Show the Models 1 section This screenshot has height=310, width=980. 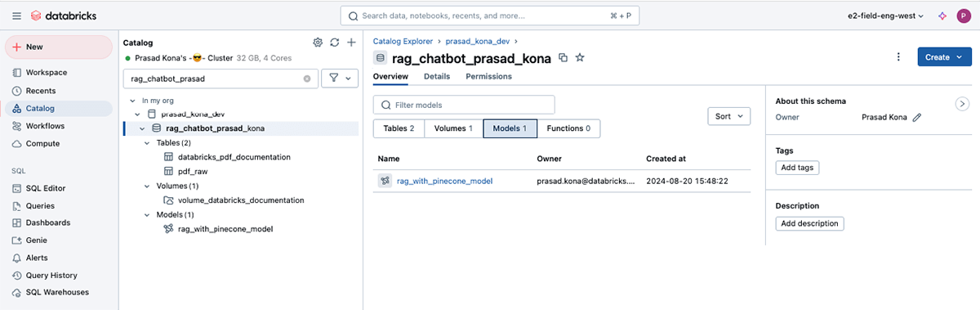click(x=510, y=128)
